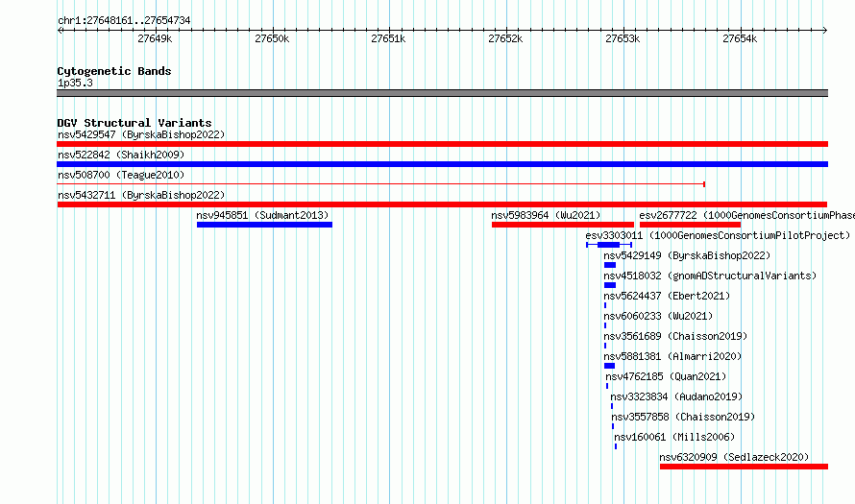Click the 27652k ruler position
Viewport: 855px width, 504px height.
click(x=505, y=38)
